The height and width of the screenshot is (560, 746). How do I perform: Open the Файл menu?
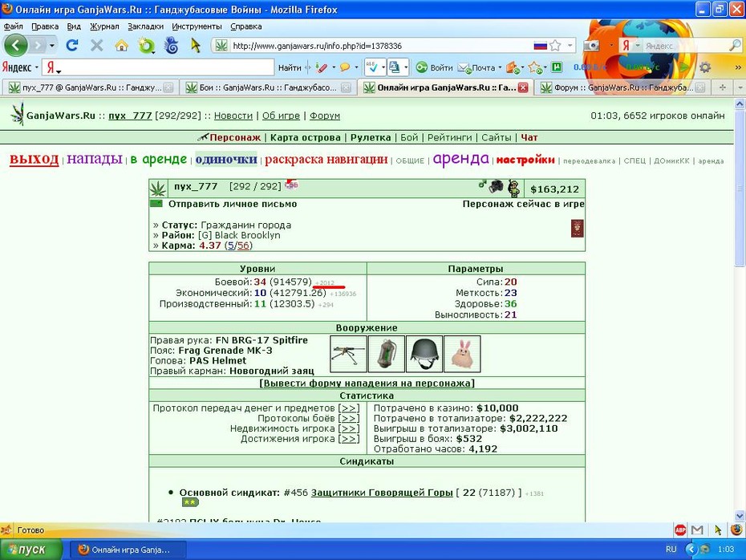[14, 26]
